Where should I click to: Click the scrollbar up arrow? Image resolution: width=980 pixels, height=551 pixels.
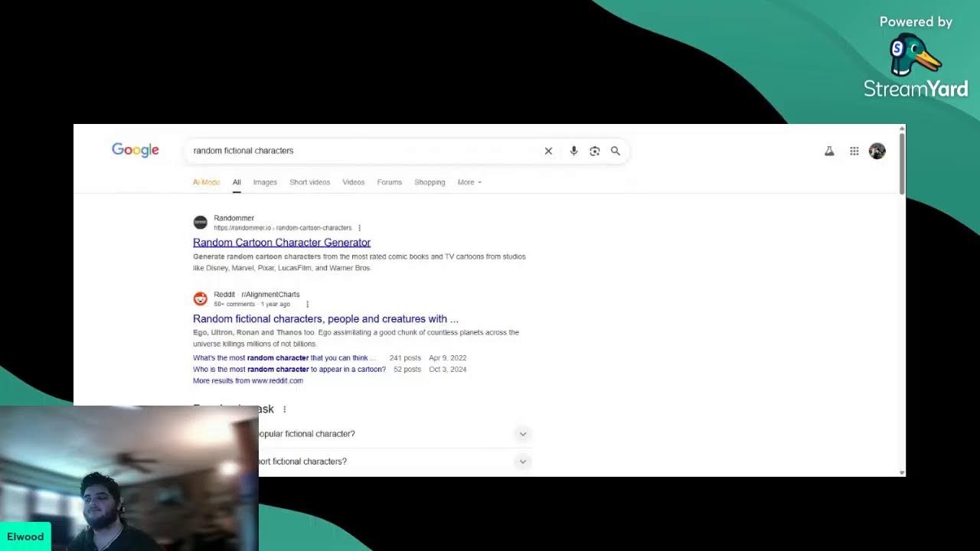902,128
